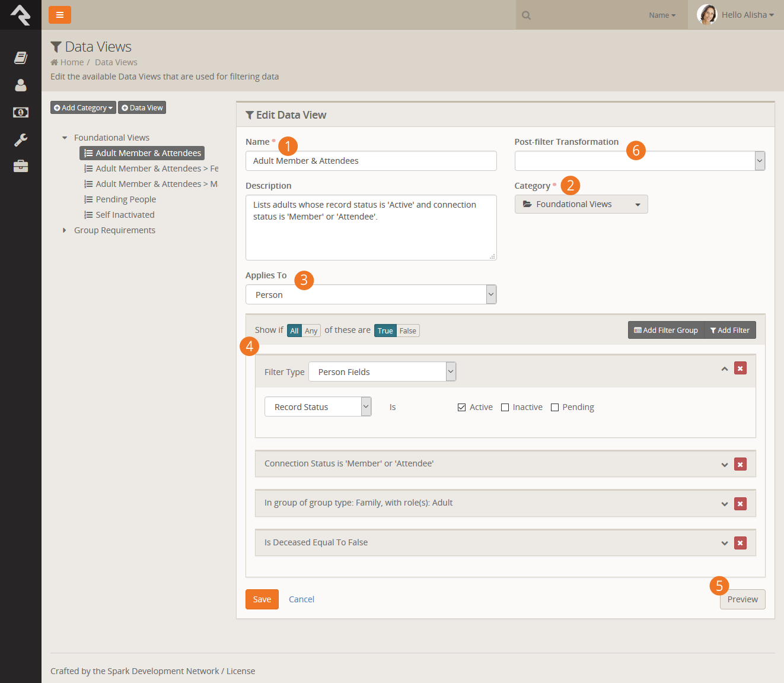Open the Applies To Person dropdown
This screenshot has width=784, height=683.
371,294
